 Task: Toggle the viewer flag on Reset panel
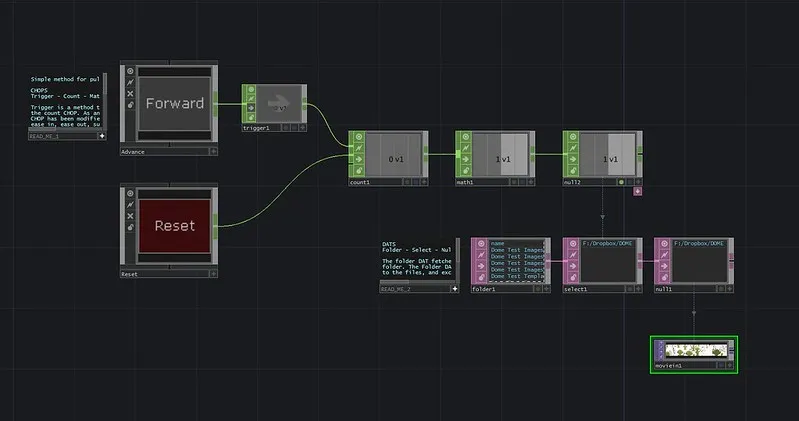(129, 193)
